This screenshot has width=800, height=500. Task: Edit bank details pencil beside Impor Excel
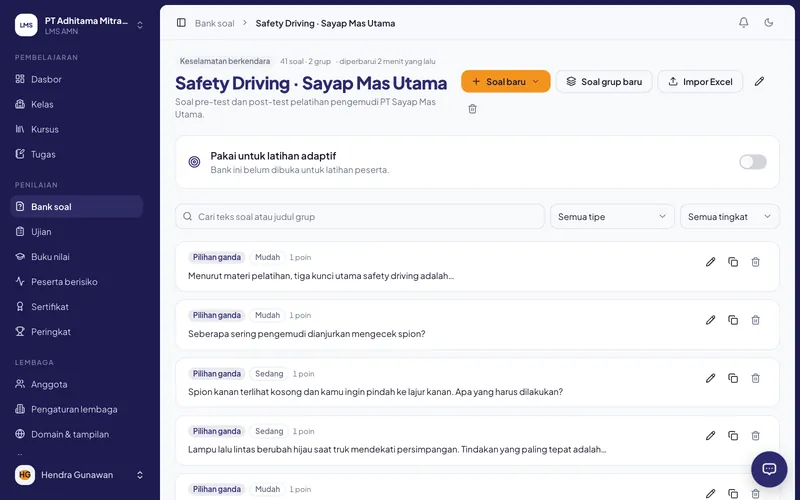click(759, 82)
